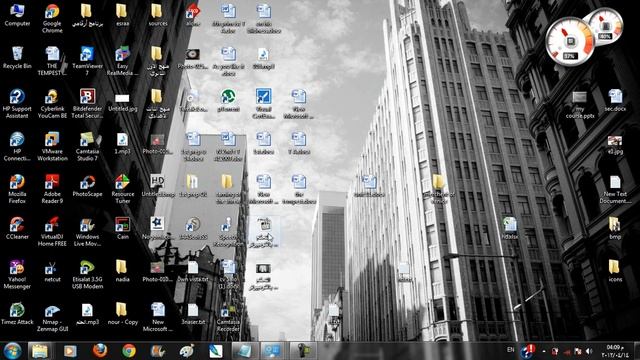The width and height of the screenshot is (640, 360).
Task: Select the Untitled.bmp image file
Action: pos(158,186)
